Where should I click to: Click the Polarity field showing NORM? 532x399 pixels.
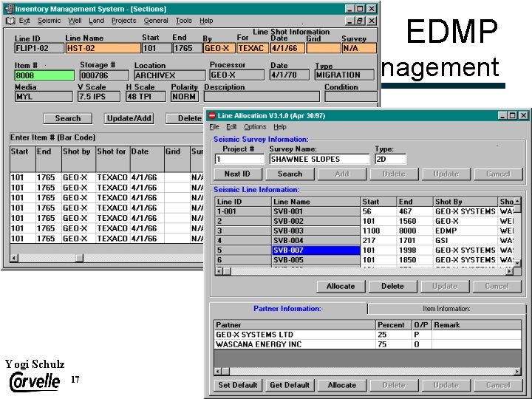tap(185, 97)
